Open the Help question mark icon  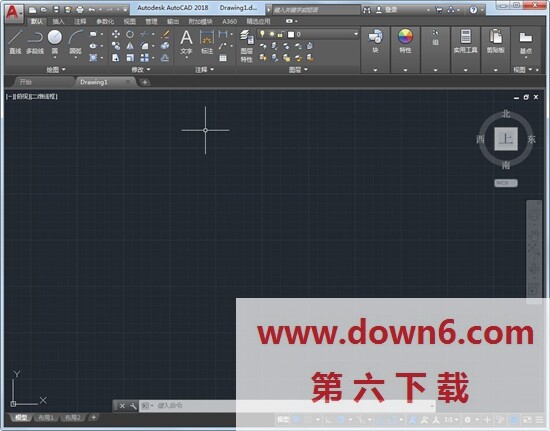point(473,10)
